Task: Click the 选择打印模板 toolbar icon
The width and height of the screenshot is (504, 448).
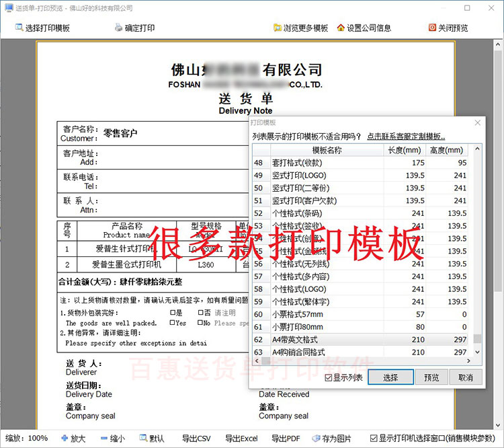Action: click(19, 28)
